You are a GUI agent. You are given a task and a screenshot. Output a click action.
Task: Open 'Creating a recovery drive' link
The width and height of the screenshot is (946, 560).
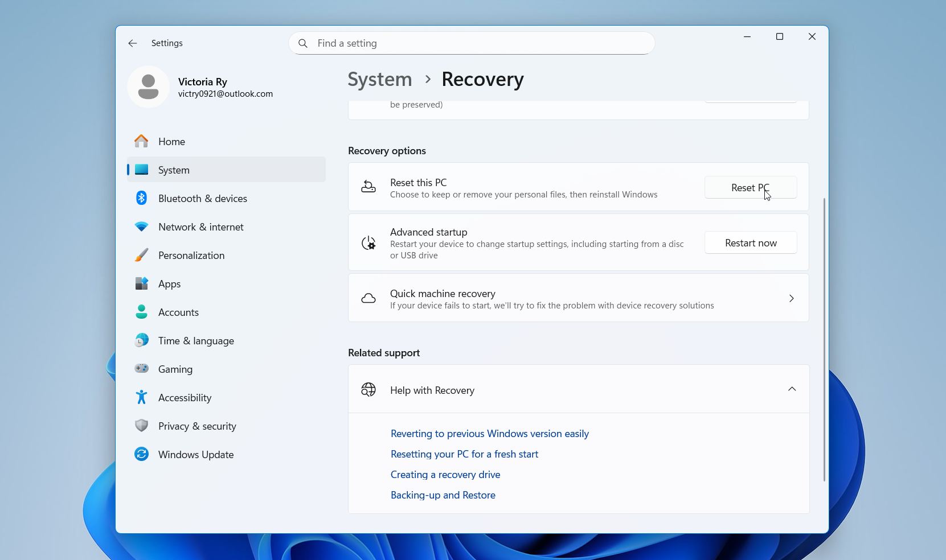[x=445, y=475]
